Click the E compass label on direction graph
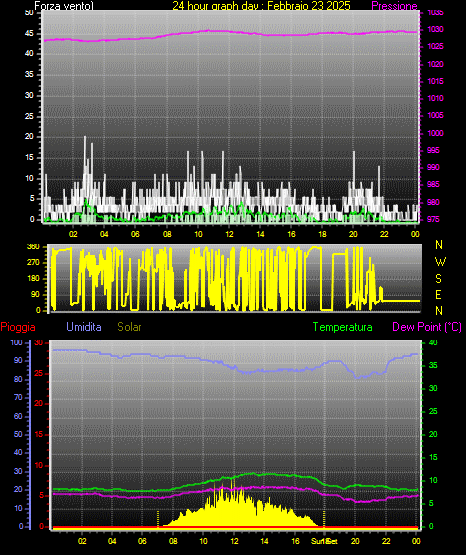Viewport: 466px width, 555px height. (x=438, y=294)
